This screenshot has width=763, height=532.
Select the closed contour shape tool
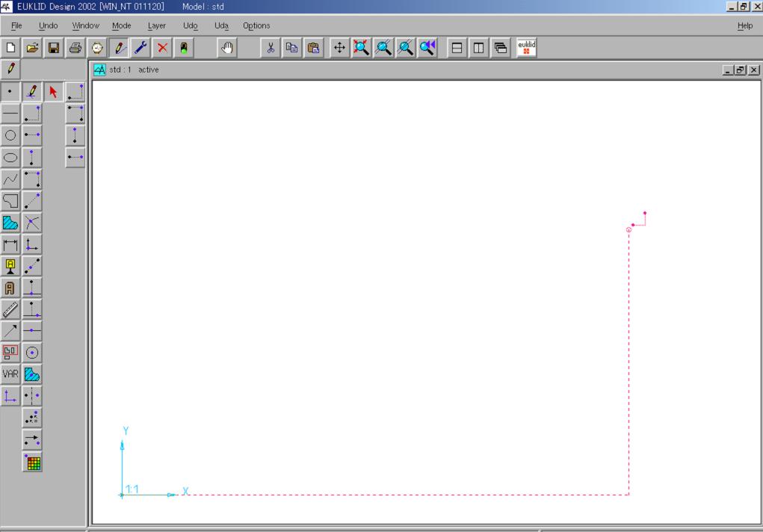click(x=10, y=200)
